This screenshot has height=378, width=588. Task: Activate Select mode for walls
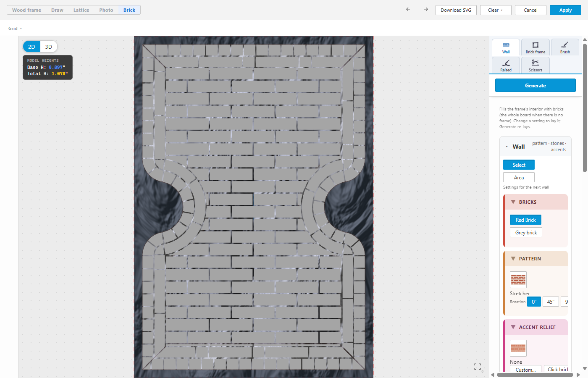(x=519, y=165)
